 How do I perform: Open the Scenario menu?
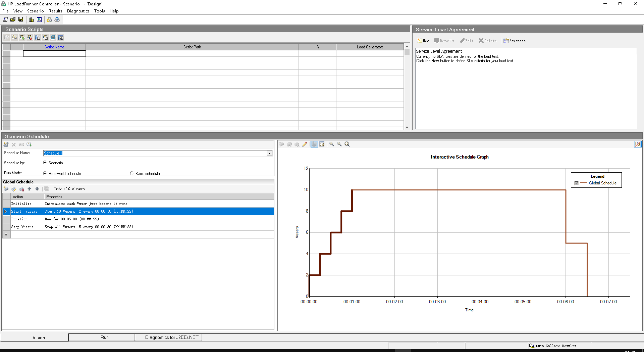click(35, 11)
